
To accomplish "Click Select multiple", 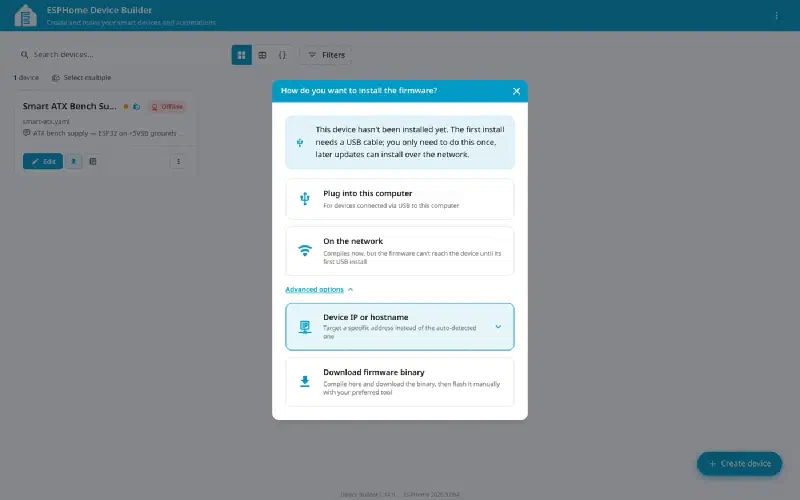I will click(82, 78).
